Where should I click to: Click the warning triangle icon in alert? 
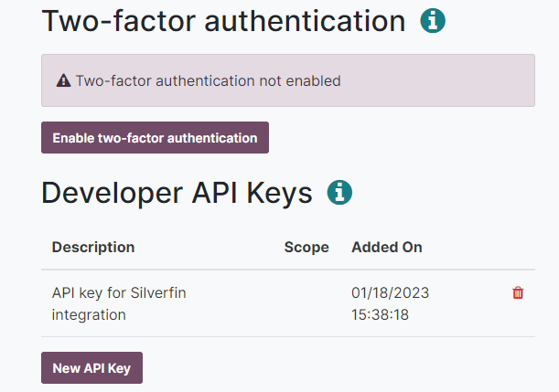coord(63,80)
